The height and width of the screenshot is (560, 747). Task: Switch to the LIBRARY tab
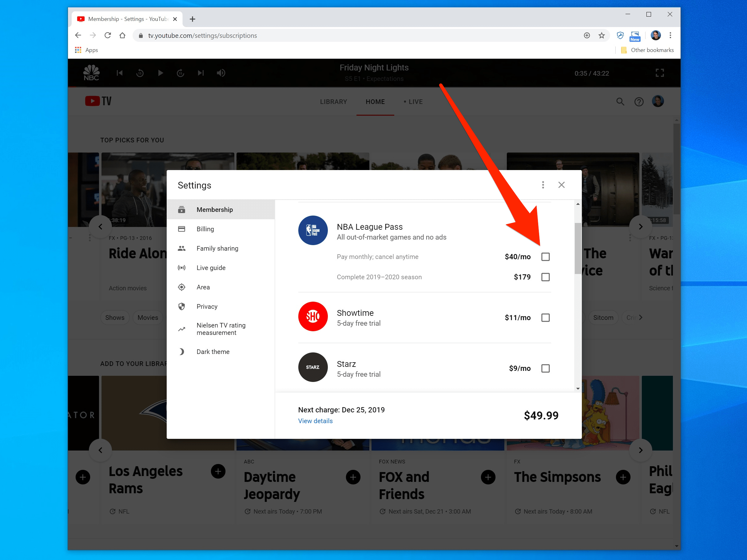pos(333,102)
